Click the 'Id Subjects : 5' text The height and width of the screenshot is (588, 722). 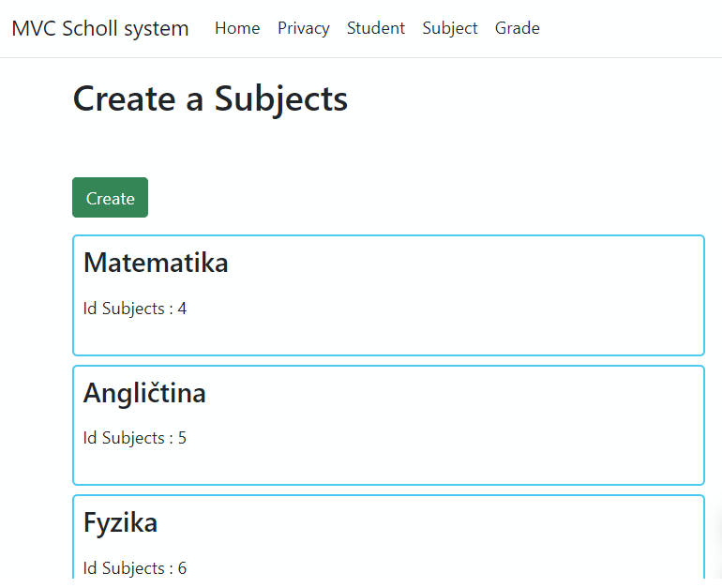135,438
